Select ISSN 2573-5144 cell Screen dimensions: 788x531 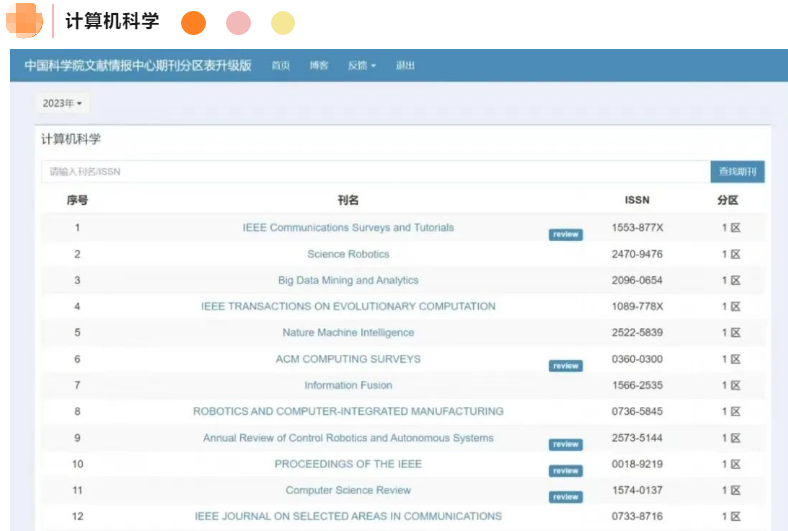click(x=637, y=438)
